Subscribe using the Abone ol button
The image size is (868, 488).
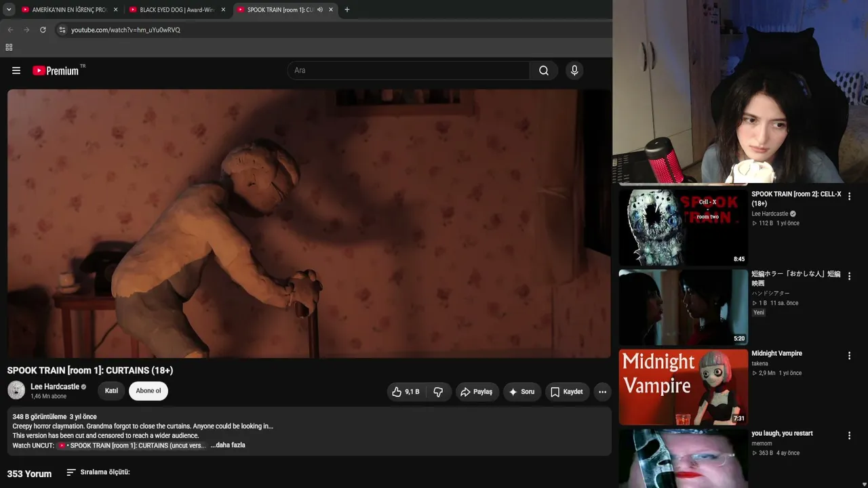click(149, 391)
